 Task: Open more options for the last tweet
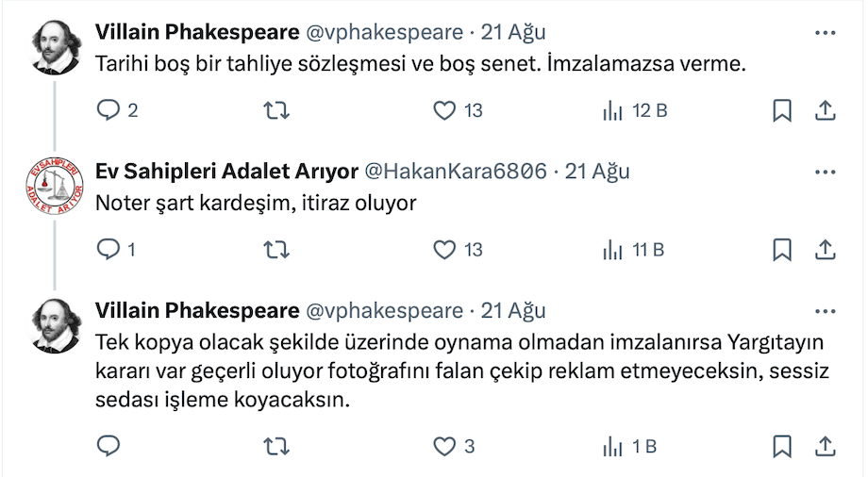(825, 312)
